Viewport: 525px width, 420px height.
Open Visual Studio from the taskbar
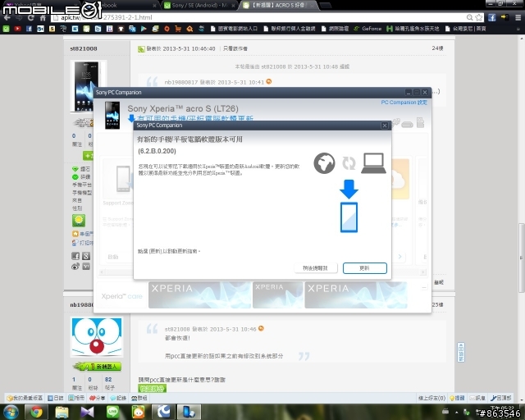tap(87, 412)
